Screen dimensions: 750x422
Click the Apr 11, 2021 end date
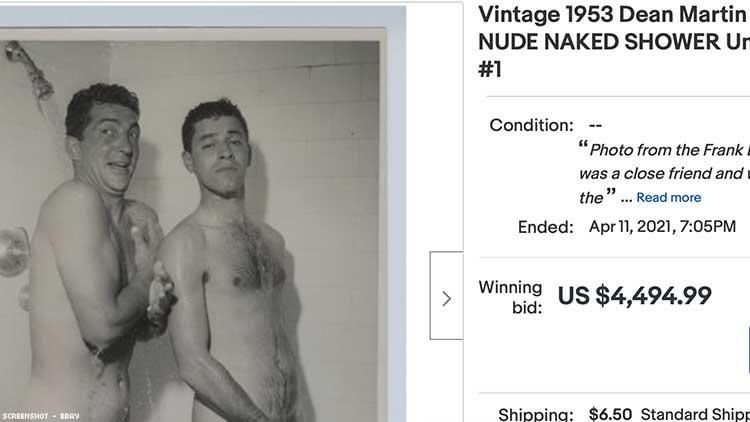(x=662, y=227)
